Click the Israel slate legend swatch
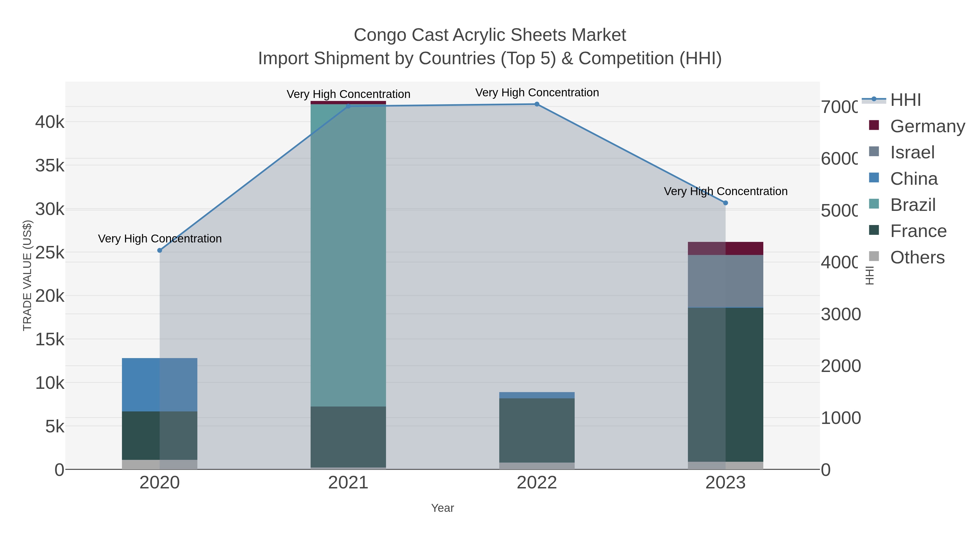Image resolution: width=980 pixels, height=551 pixels. (x=874, y=151)
